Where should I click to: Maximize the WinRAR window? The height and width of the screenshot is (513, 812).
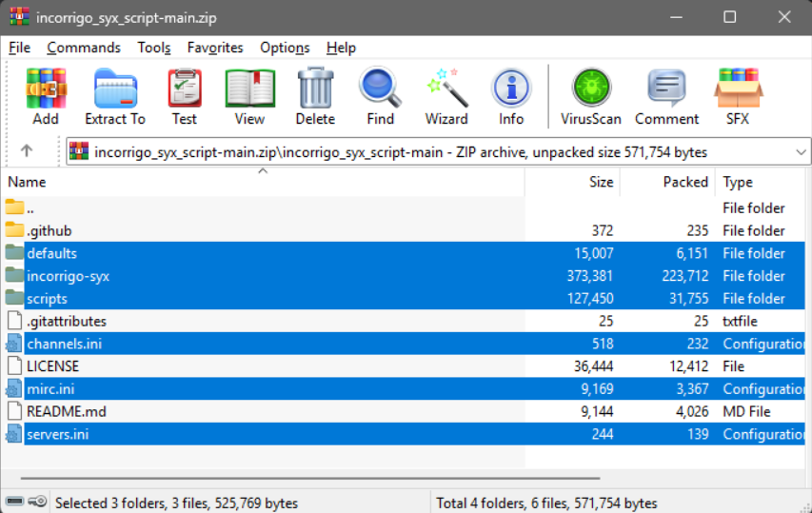(x=730, y=17)
